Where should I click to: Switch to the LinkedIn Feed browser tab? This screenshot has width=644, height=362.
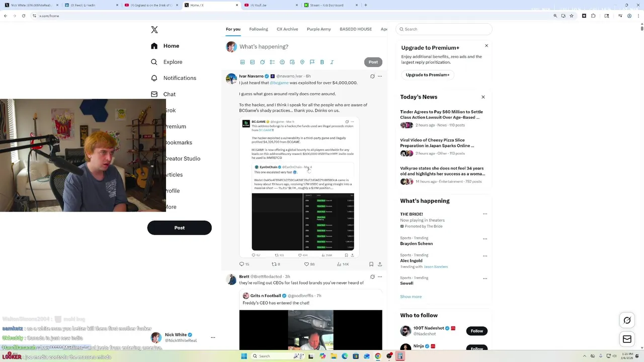click(90, 5)
